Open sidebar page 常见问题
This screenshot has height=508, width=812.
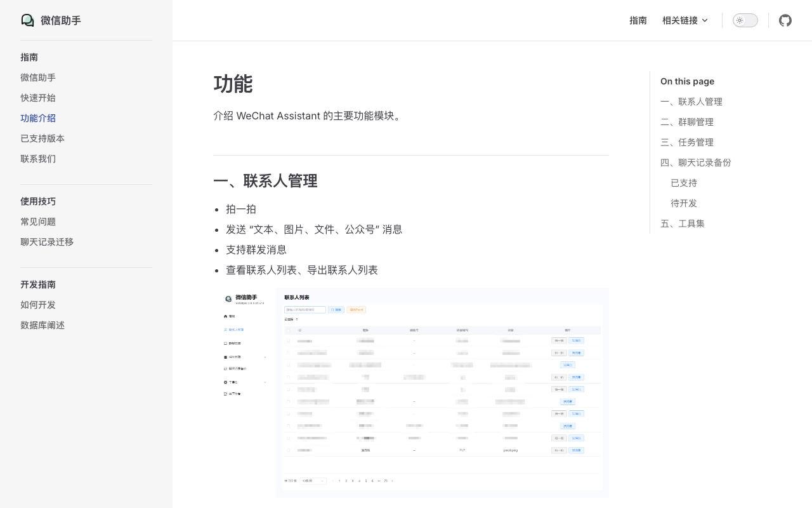[38, 222]
